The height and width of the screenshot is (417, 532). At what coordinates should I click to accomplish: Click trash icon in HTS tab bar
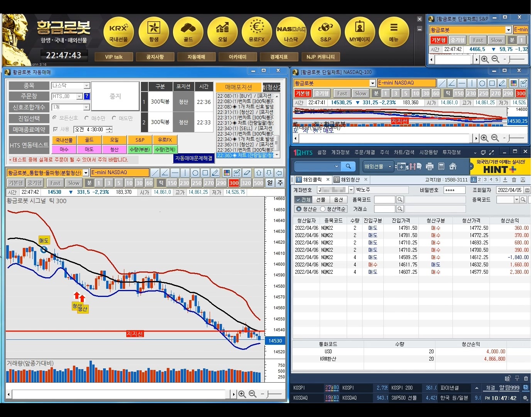[x=514, y=180]
